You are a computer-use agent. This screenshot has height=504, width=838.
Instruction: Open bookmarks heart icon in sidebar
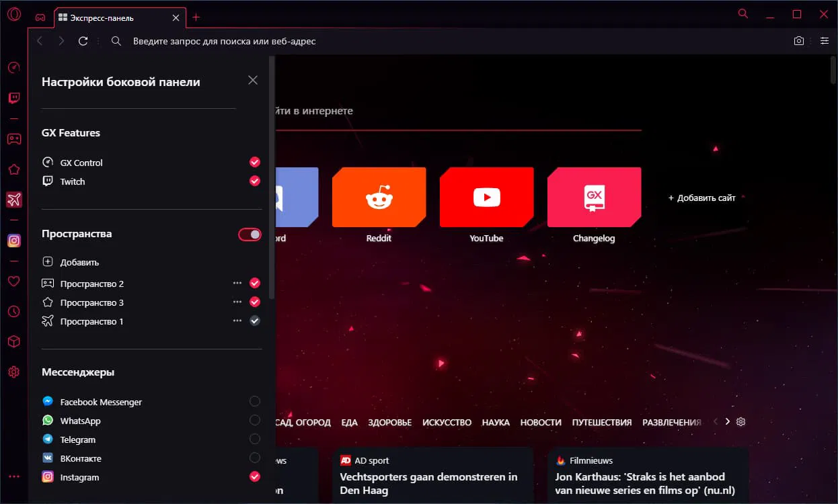pyautogui.click(x=13, y=282)
